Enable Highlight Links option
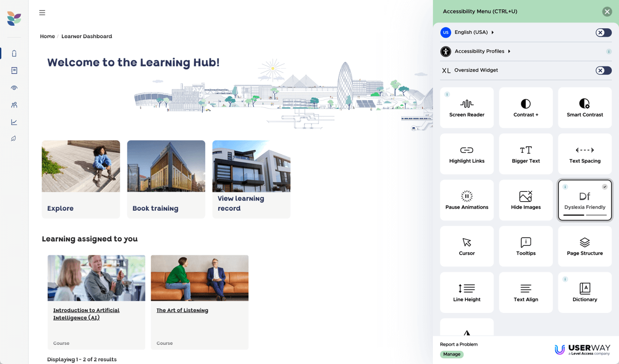Viewport: 619px width, 364px height. (x=466, y=154)
